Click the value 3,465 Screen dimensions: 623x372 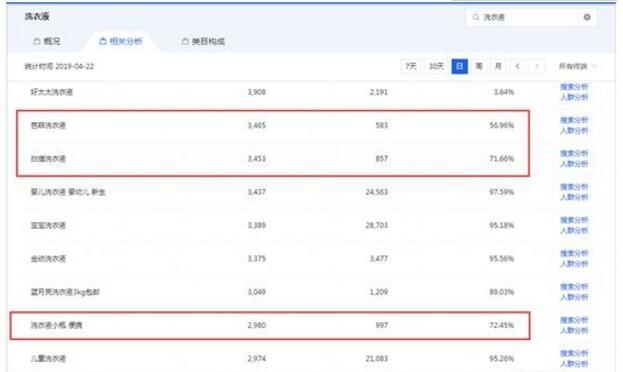257,126
